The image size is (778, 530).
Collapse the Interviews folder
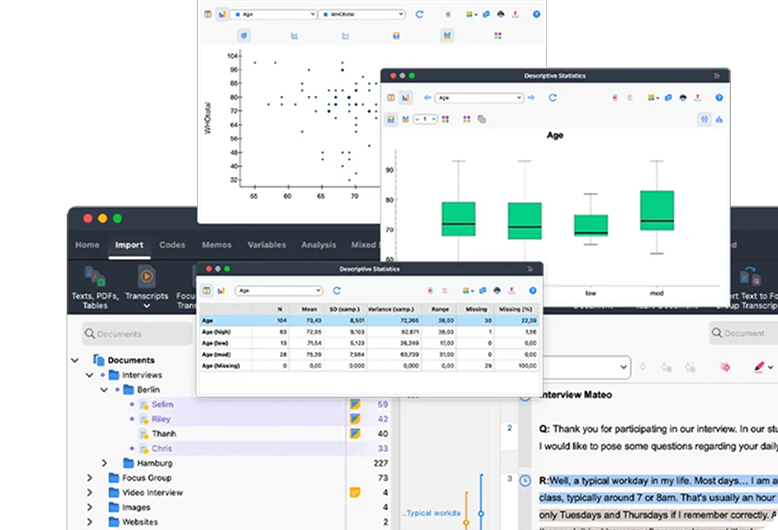point(89,375)
